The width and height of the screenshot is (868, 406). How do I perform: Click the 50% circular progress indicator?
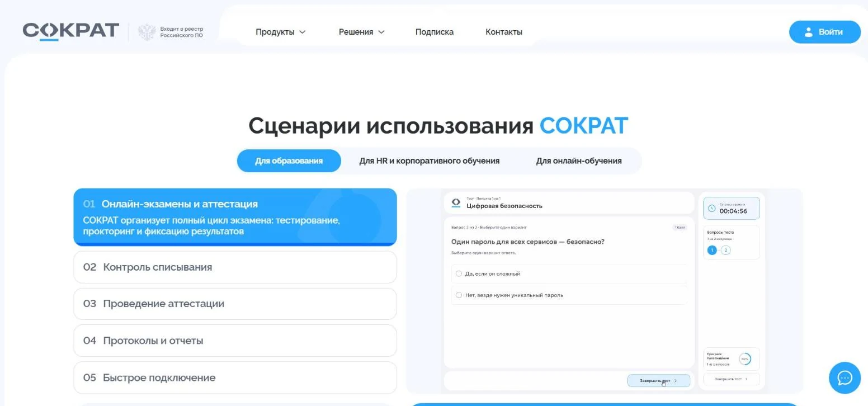point(745,359)
